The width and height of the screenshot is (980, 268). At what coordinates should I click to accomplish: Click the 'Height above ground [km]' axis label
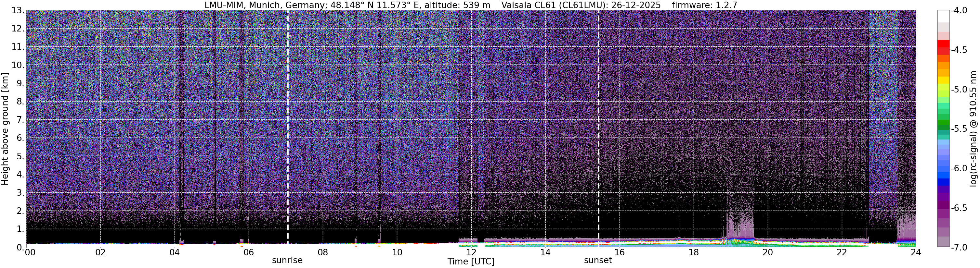point(5,129)
